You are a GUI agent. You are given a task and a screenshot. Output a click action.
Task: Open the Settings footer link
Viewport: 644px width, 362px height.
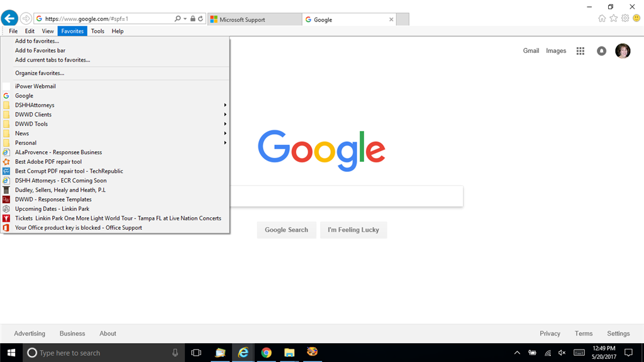click(619, 334)
